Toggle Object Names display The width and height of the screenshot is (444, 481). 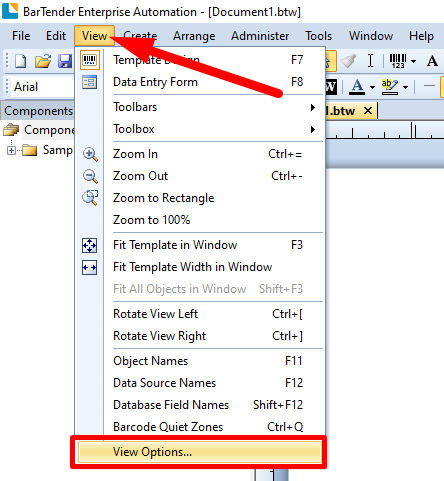[x=208, y=361]
